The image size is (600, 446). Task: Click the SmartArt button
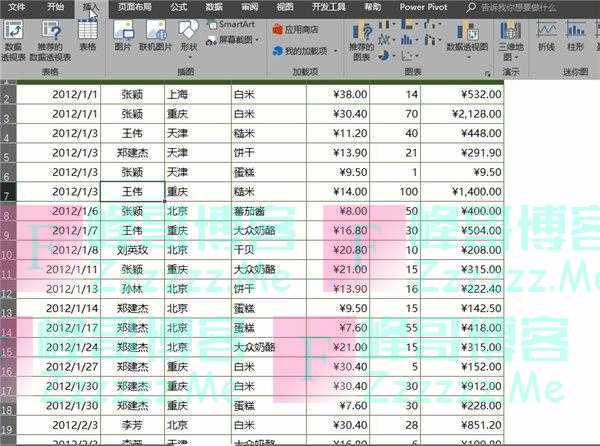[x=231, y=23]
